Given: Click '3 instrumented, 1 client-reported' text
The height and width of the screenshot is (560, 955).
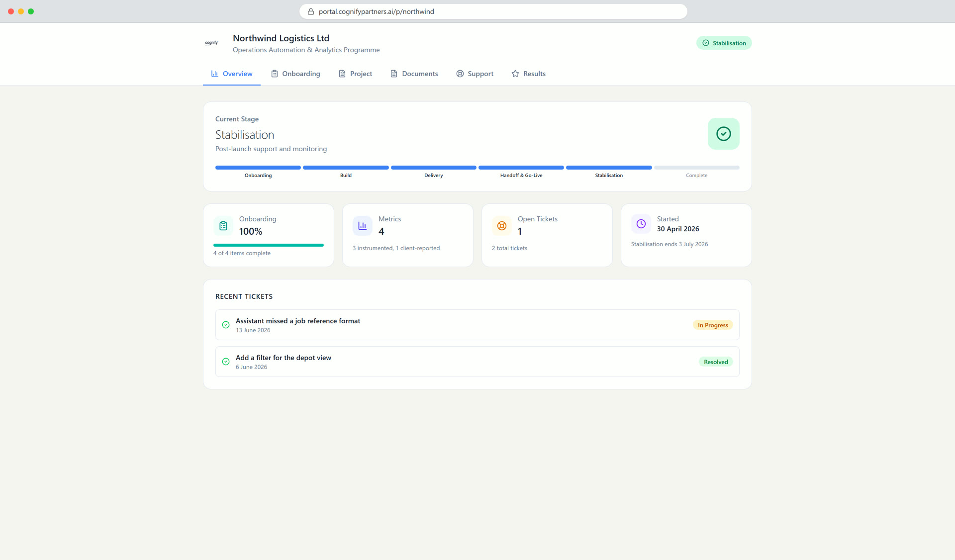Looking at the screenshot, I should click(x=396, y=248).
